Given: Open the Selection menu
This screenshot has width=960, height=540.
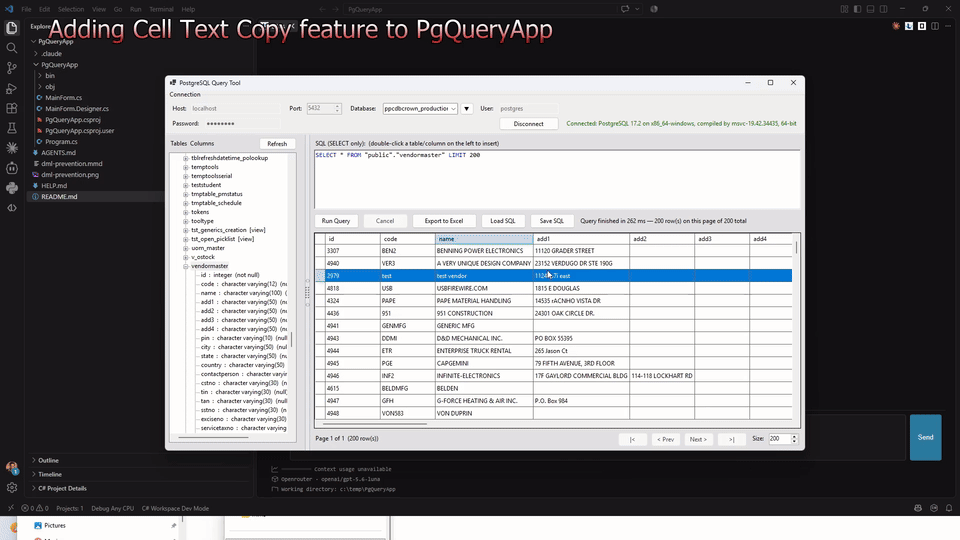Looking at the screenshot, I should click(71, 9).
